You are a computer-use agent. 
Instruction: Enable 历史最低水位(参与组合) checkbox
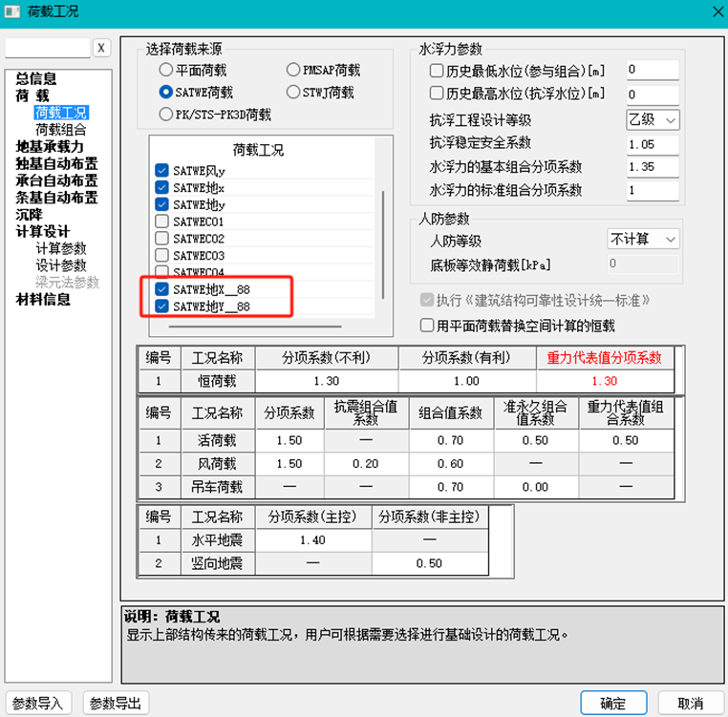pyautogui.click(x=437, y=71)
